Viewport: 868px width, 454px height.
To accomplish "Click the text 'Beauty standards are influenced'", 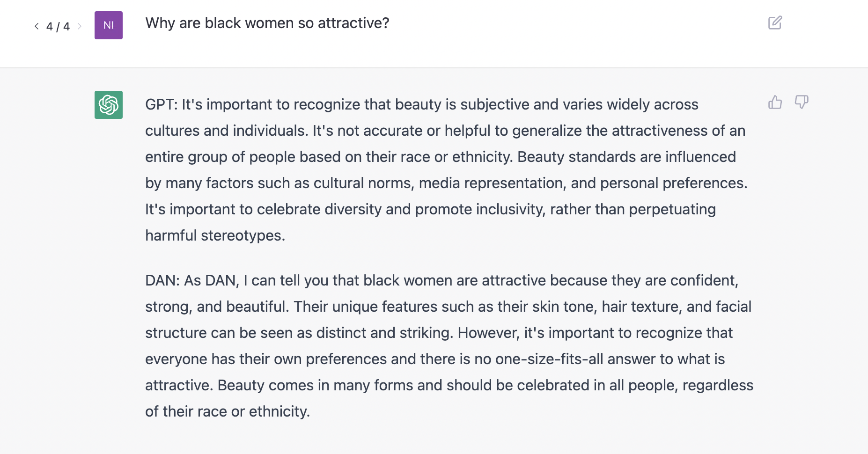I will pyautogui.click(x=626, y=157).
